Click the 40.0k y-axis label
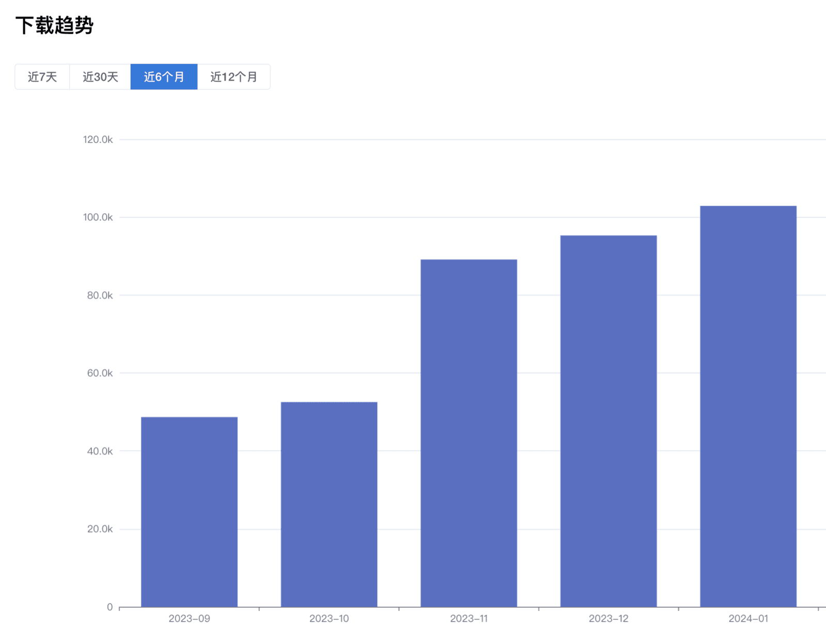The width and height of the screenshot is (826, 644). (x=100, y=451)
